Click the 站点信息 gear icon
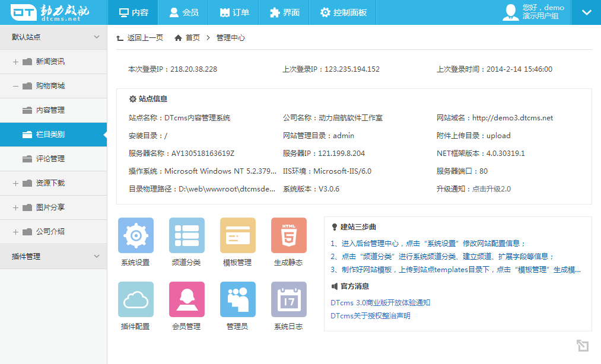 pos(133,99)
